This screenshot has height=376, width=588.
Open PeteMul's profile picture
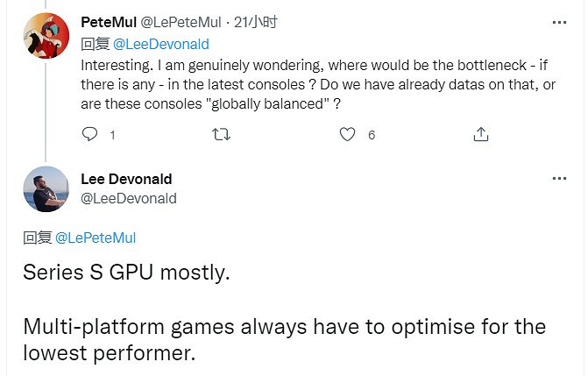(46, 35)
